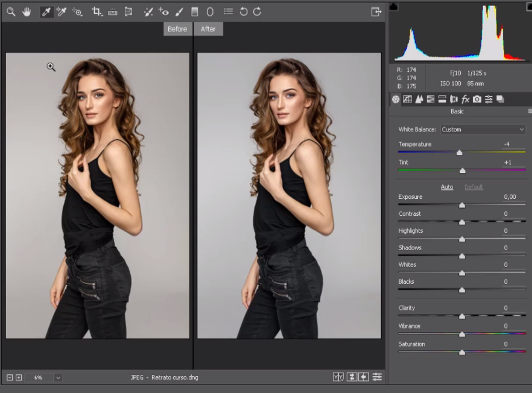The height and width of the screenshot is (393, 532).
Task: Toggle shadow clipping warning in histogram
Action: [394, 7]
